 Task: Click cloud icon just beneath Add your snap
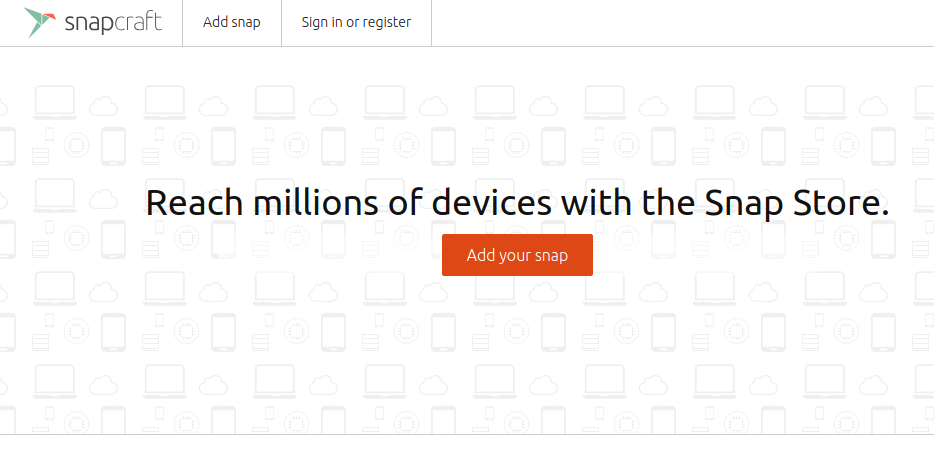[543, 292]
